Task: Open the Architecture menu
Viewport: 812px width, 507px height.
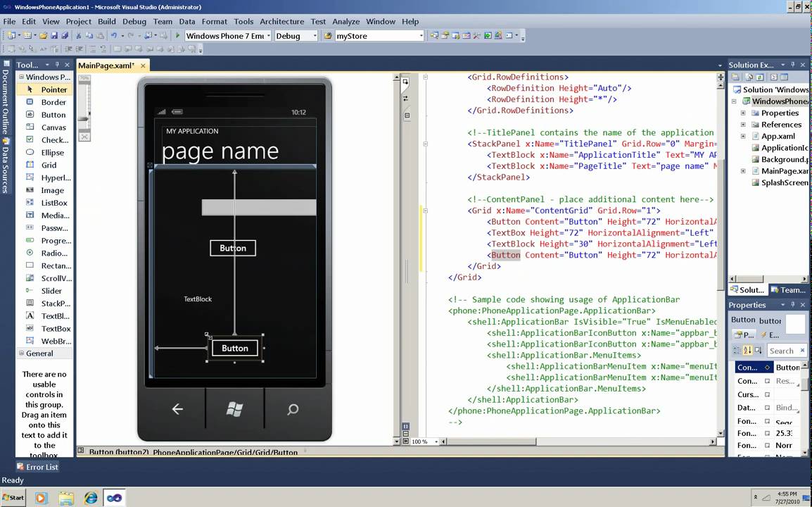Action: click(281, 21)
